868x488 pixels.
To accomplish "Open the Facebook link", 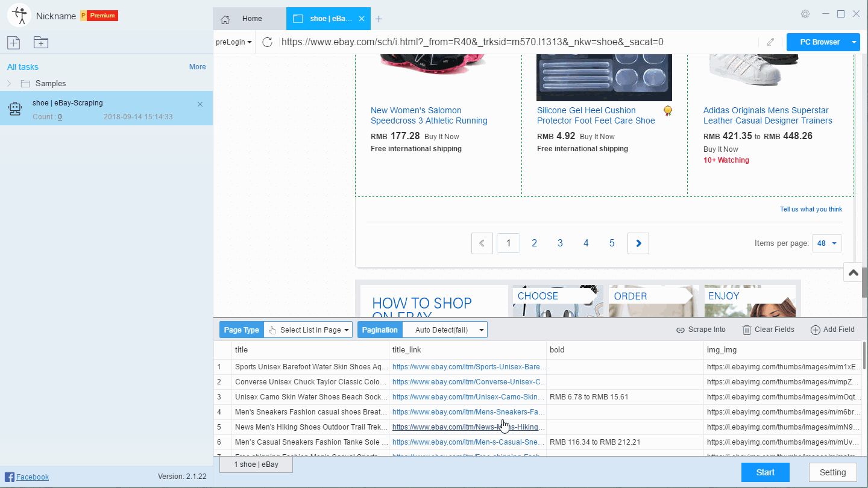I will click(33, 477).
